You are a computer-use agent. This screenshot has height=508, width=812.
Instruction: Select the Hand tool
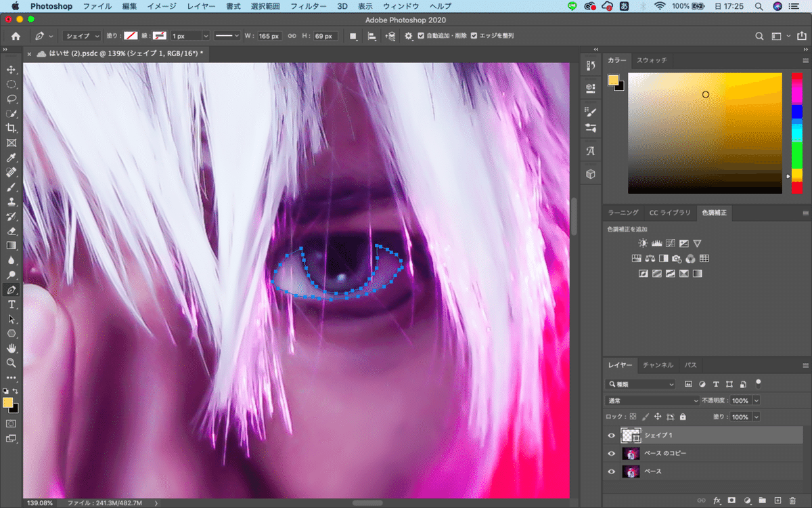[11, 348]
